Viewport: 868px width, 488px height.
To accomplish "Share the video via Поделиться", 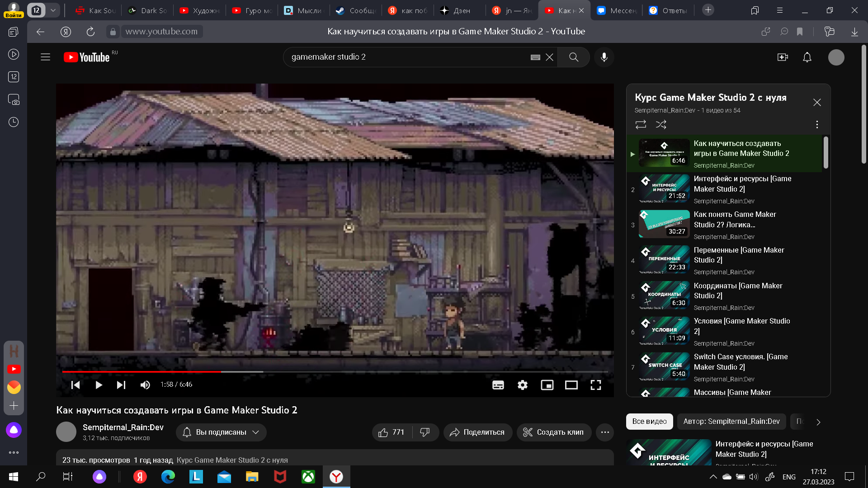I will pyautogui.click(x=477, y=432).
